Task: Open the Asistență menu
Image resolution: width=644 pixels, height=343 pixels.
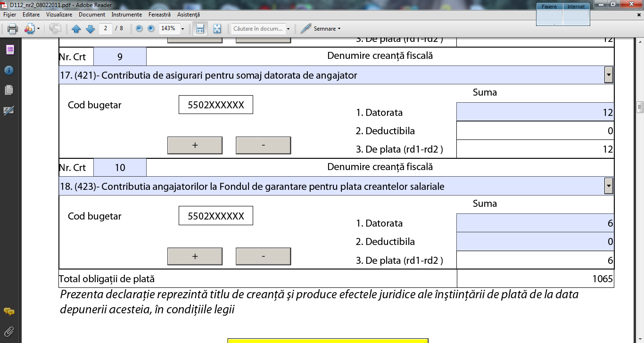Action: point(188,15)
